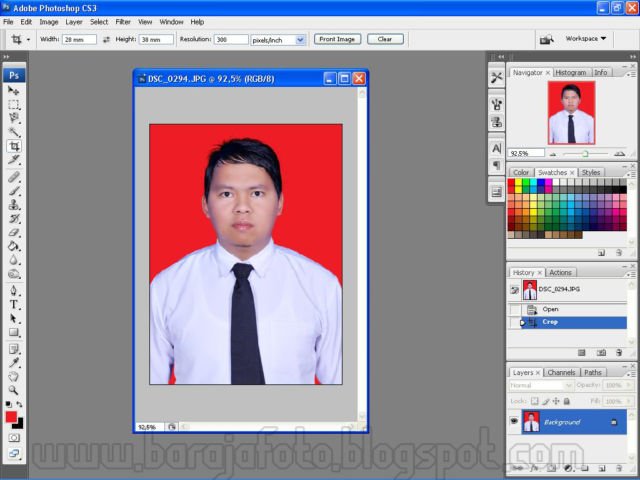Select the Eyedropper tool

[x=13, y=363]
